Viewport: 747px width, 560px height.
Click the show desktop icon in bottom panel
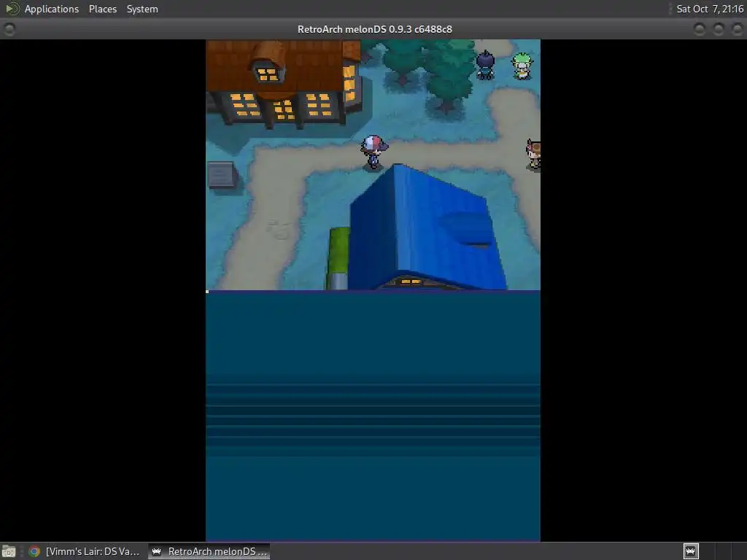[9, 551]
